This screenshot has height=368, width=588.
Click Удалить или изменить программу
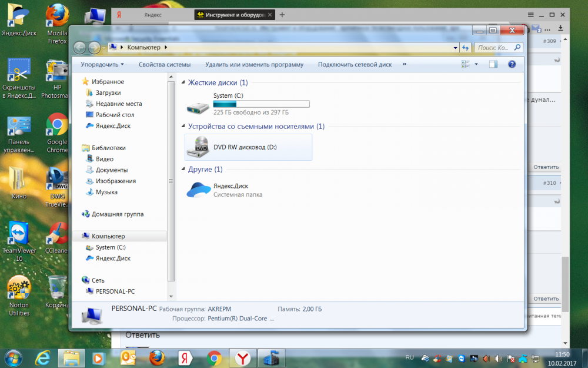pyautogui.click(x=254, y=64)
